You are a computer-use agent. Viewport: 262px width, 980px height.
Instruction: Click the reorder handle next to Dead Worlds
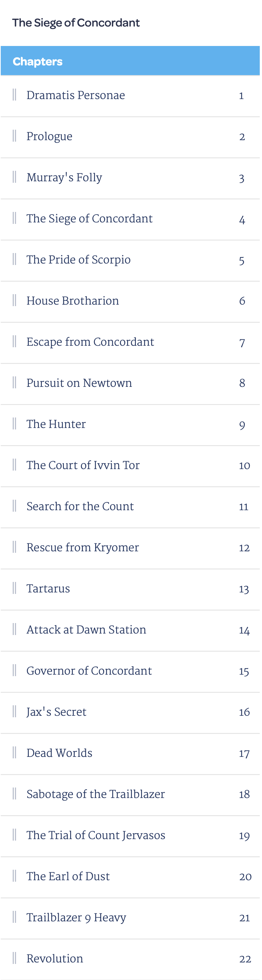[15, 753]
